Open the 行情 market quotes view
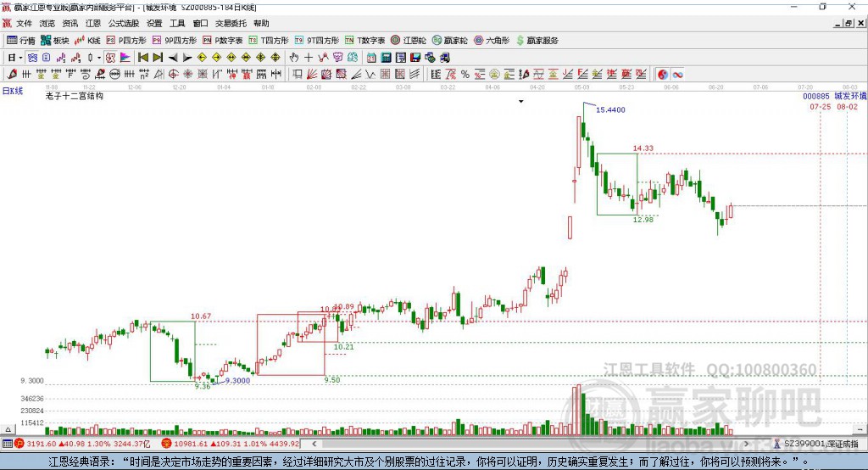Screen dimensions: 868x470 tap(20, 41)
